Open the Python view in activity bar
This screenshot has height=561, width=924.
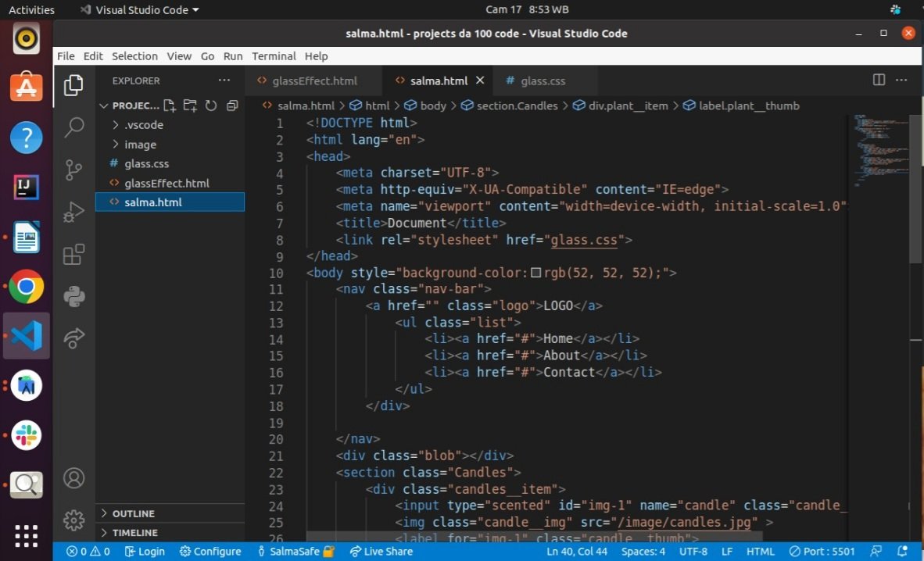click(x=73, y=296)
